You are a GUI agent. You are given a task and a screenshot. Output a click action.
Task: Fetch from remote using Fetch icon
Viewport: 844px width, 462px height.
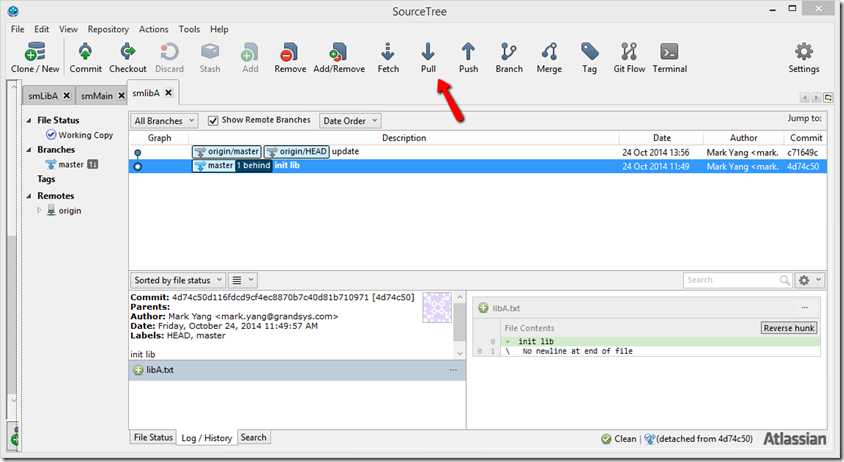[388, 58]
